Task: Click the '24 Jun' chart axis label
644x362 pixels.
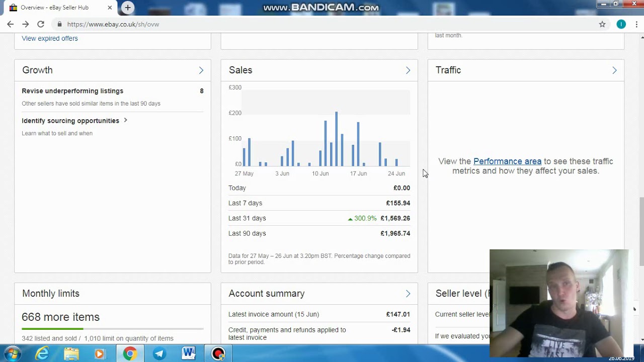Action: click(x=396, y=173)
